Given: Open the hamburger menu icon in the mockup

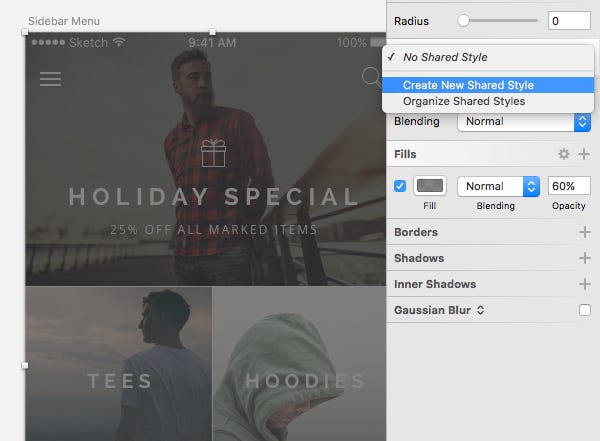Looking at the screenshot, I should 51,79.
